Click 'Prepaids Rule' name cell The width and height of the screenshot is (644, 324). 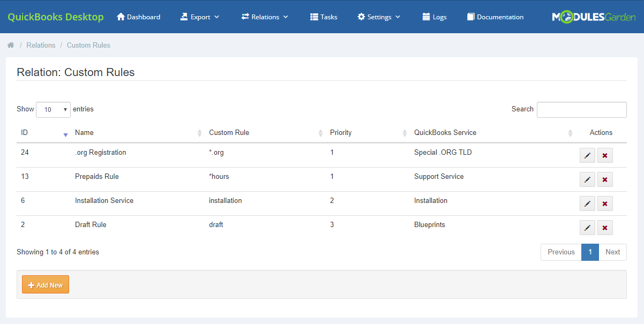pos(97,177)
